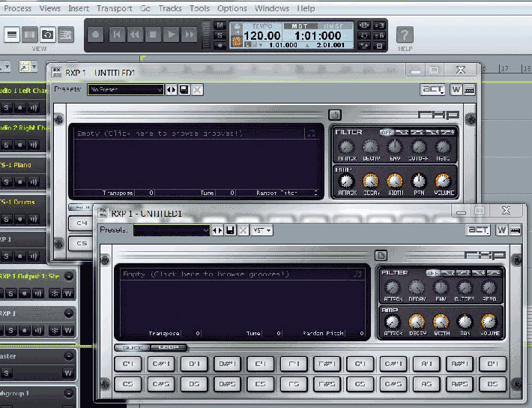The height and width of the screenshot is (408, 532).
Task: Open virtual keyboard icon in front RXP
Action: coord(515,230)
